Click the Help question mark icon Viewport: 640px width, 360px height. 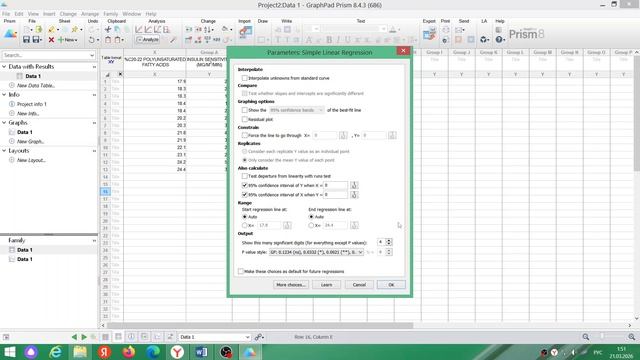tap(499, 40)
